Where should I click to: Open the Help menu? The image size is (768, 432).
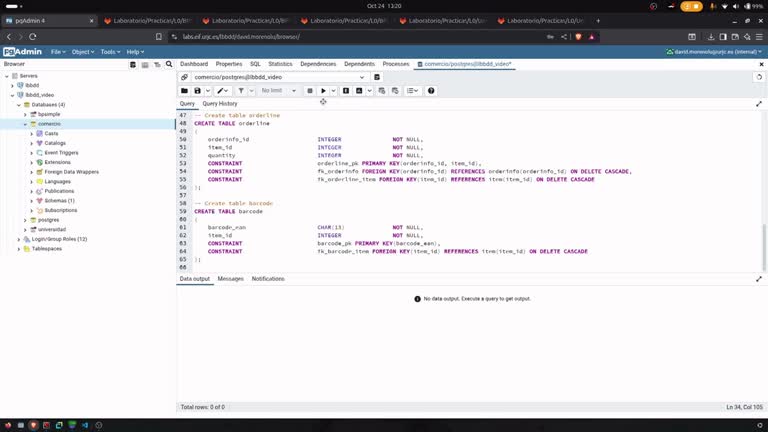[x=135, y=52]
